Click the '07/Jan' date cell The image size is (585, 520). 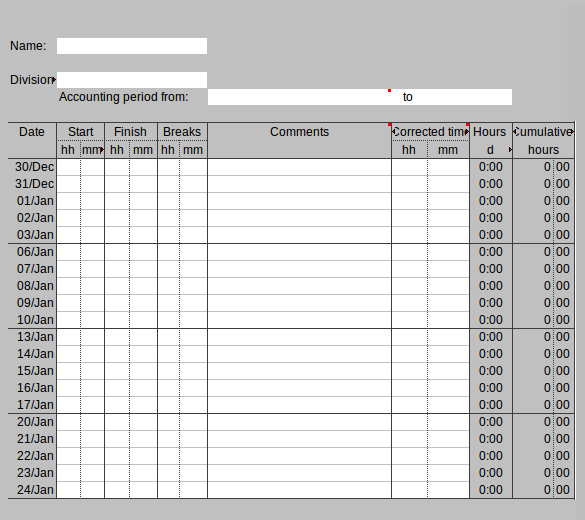click(x=32, y=269)
